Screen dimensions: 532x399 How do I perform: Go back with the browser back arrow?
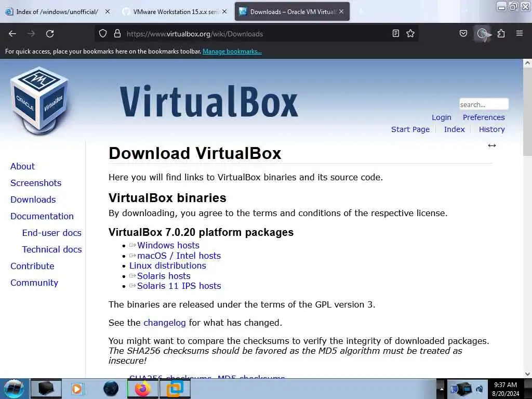click(12, 34)
